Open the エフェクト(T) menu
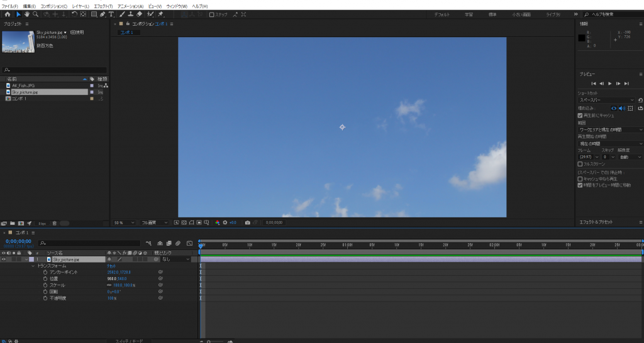The height and width of the screenshot is (343, 644). click(x=103, y=6)
